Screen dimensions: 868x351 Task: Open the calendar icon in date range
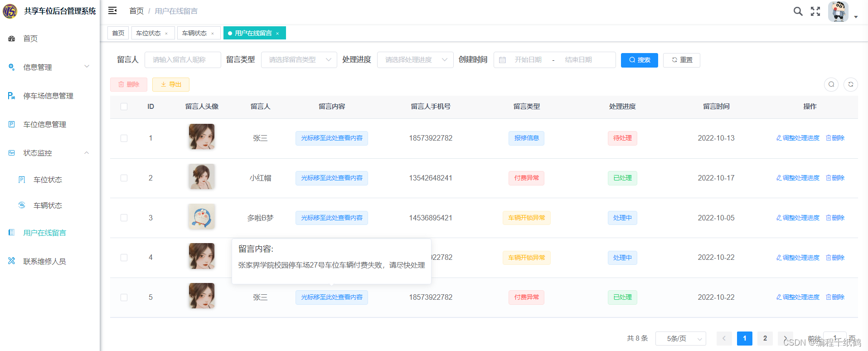coord(502,60)
